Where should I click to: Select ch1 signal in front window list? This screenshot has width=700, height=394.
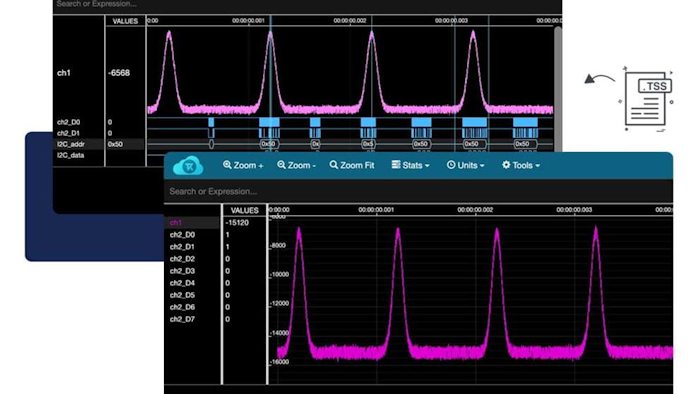click(x=175, y=222)
